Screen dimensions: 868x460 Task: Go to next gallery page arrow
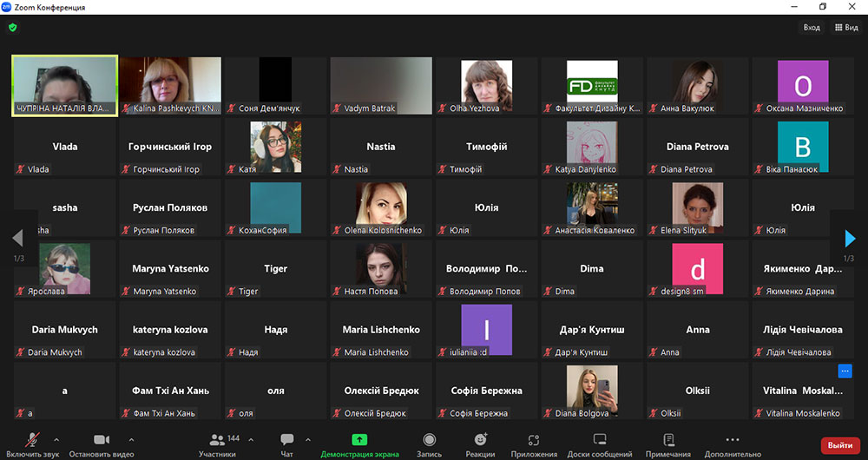(851, 239)
